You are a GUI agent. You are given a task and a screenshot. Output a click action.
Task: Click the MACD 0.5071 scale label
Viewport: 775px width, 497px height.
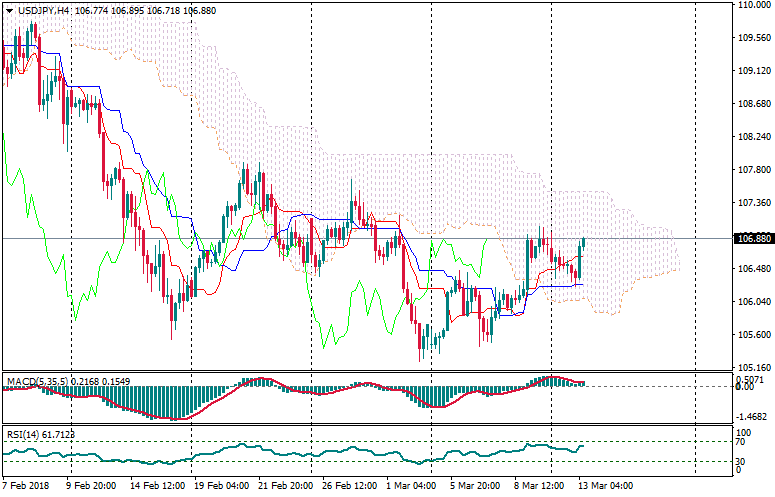(x=752, y=379)
